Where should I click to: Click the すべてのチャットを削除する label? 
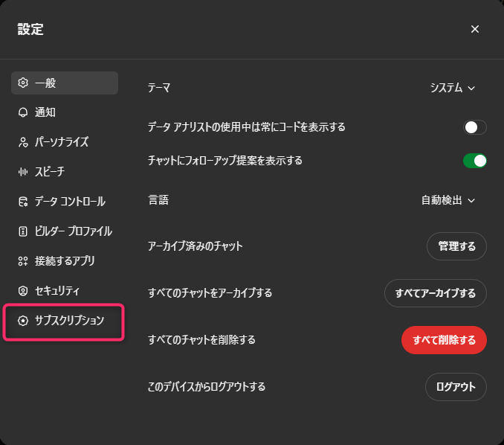(x=201, y=340)
